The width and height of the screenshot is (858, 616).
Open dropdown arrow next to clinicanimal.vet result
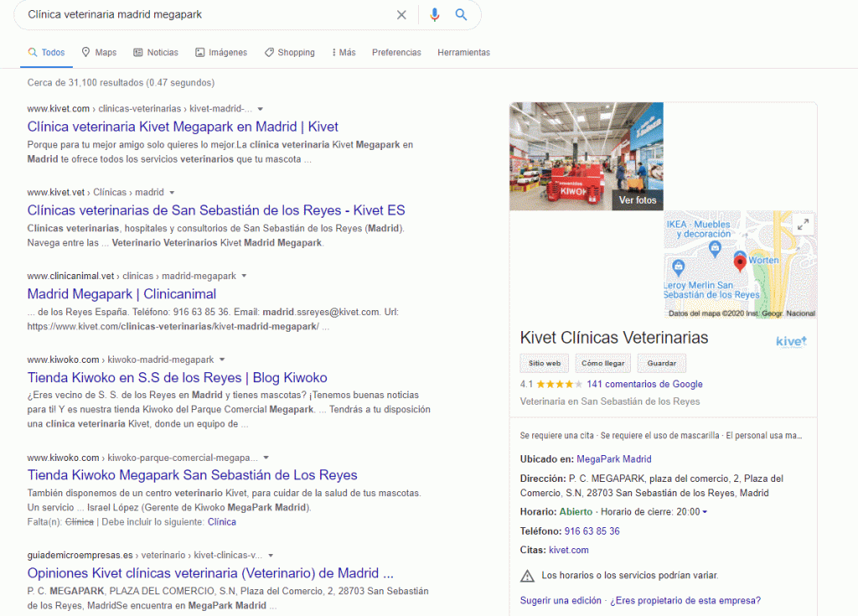(244, 276)
